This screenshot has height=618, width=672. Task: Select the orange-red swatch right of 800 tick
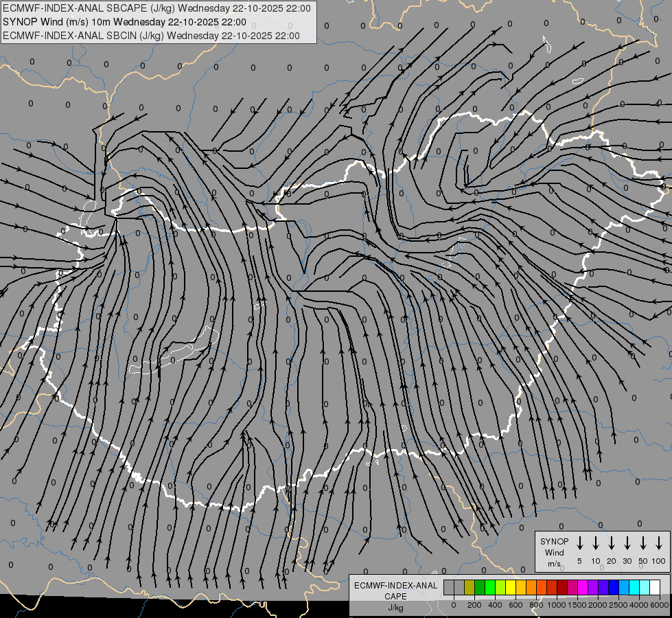pos(542,587)
